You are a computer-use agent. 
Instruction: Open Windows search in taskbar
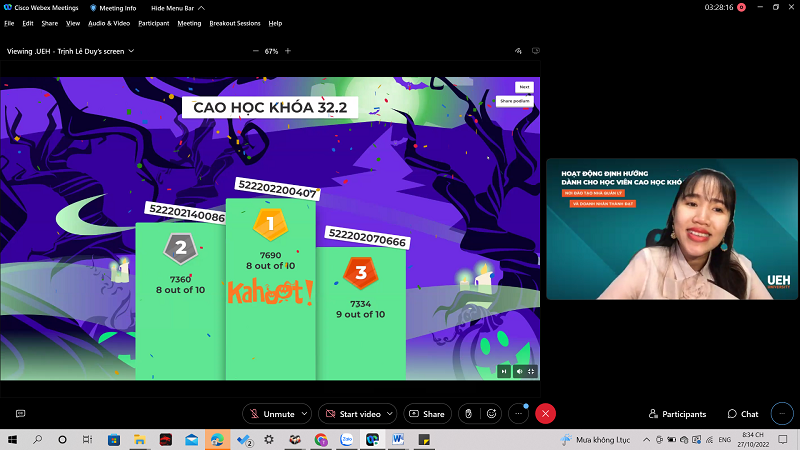click(37, 440)
